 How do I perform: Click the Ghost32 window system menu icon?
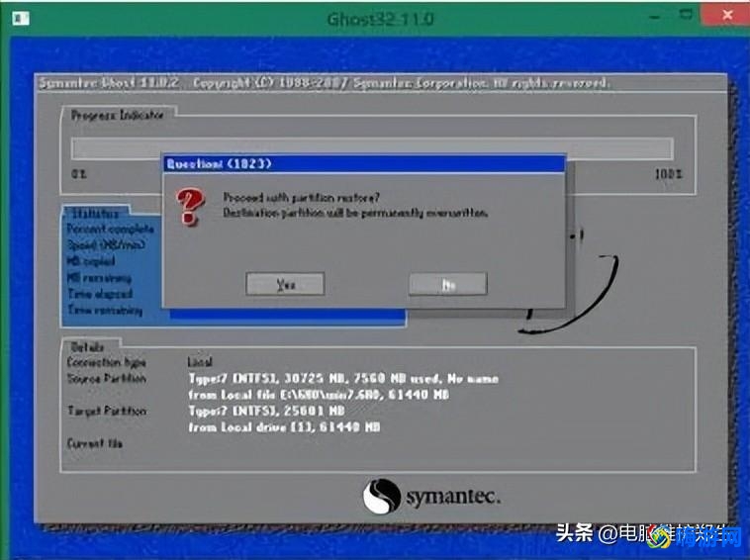21,19
